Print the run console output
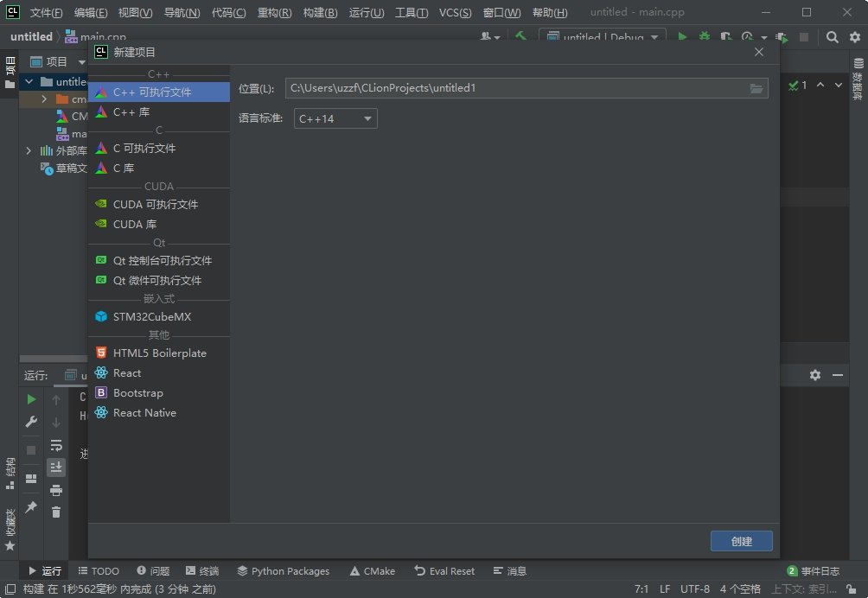Screen dimensions: 868x598 [56, 490]
